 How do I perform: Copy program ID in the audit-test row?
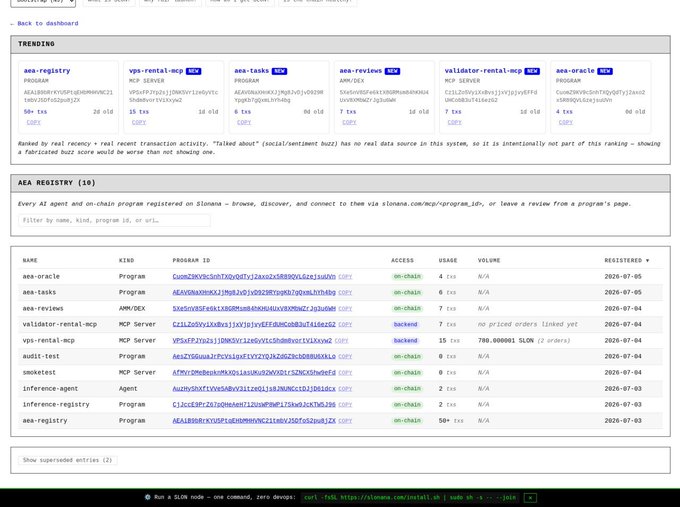click(x=345, y=357)
